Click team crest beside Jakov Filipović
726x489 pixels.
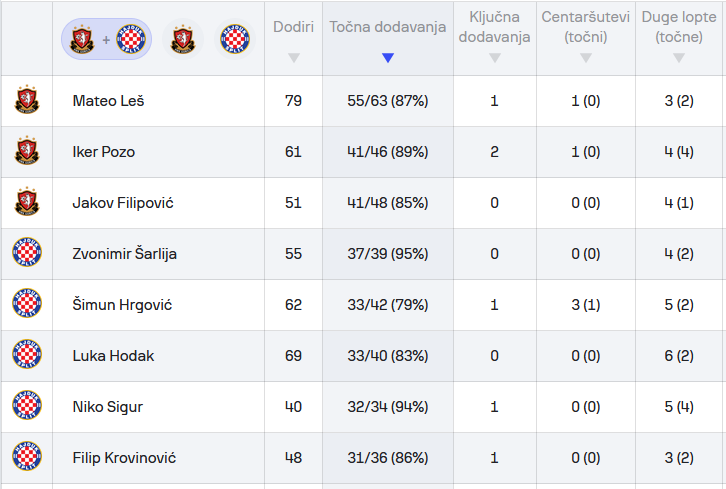[27, 203]
